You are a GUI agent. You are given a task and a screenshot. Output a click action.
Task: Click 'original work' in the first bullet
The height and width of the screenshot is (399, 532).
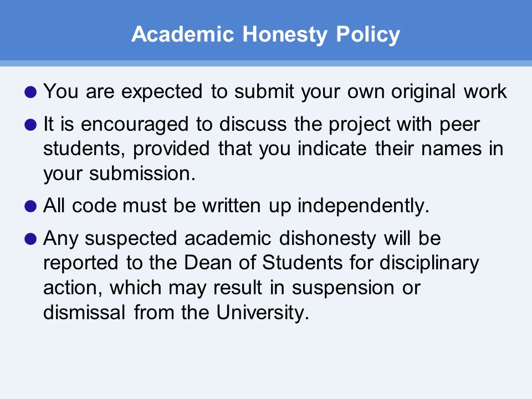click(449, 91)
